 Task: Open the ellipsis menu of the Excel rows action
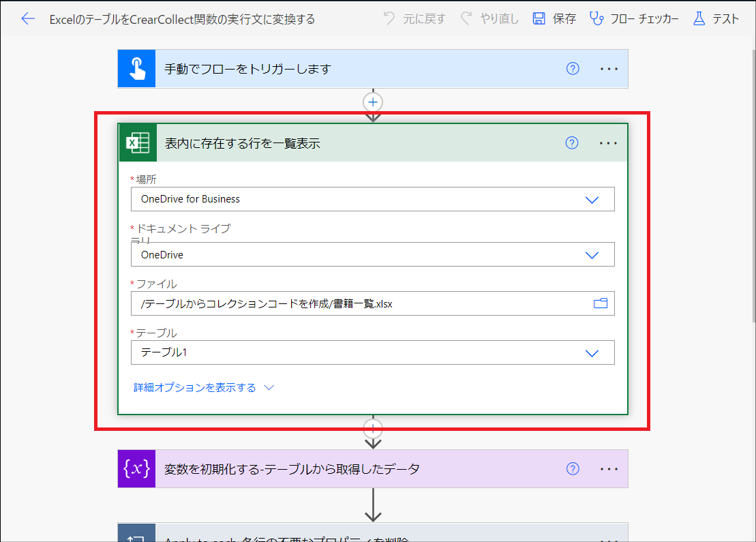(x=609, y=143)
